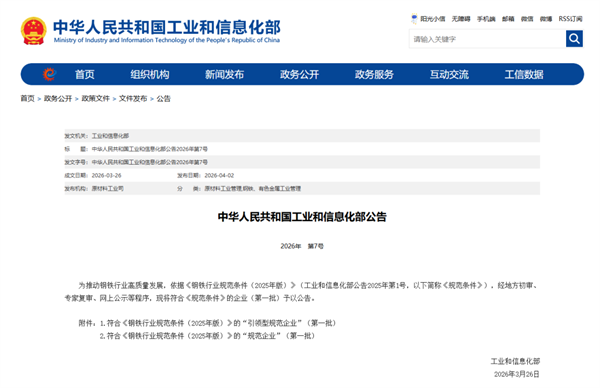The image size is (600, 388).
Task: Open the 工信数据 menu item
Action: point(524,74)
